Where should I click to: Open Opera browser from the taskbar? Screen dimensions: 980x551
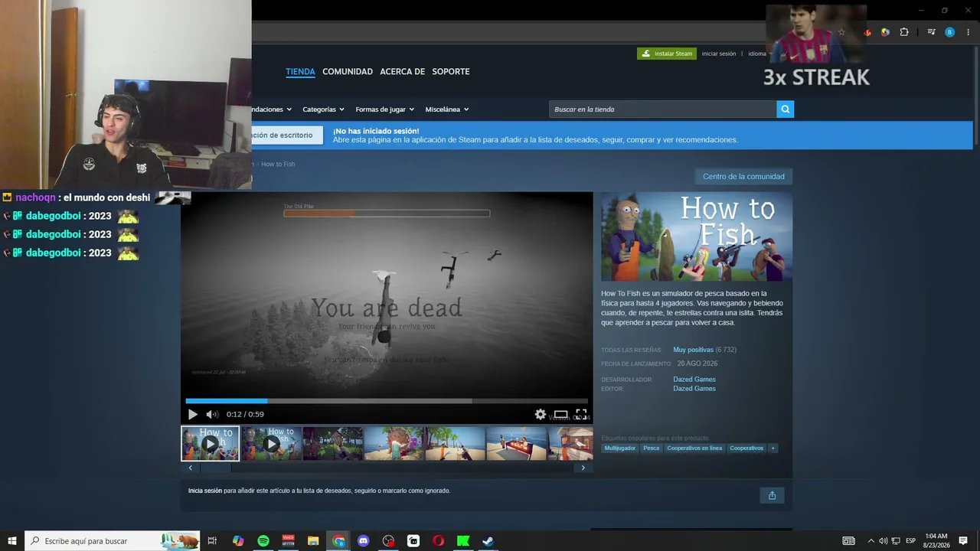438,541
